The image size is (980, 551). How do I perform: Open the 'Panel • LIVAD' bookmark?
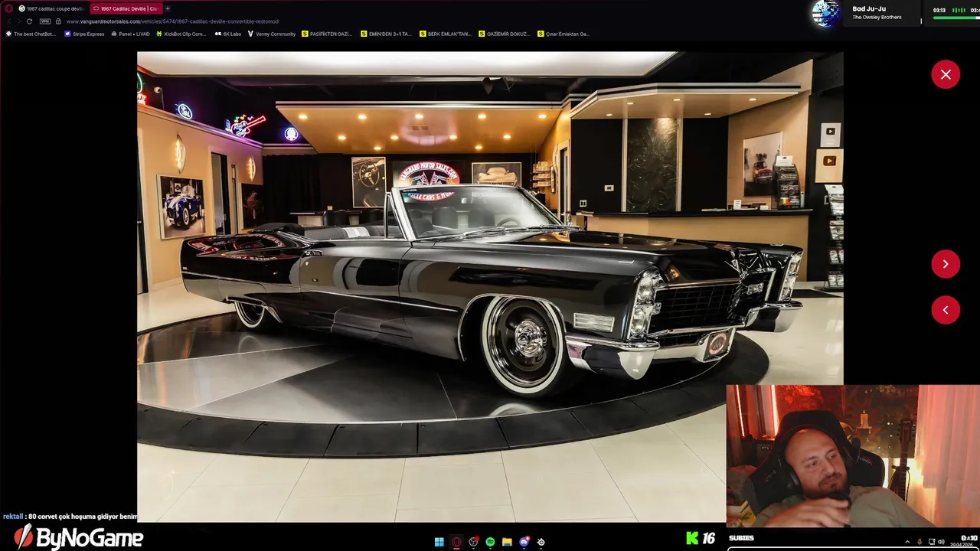130,34
